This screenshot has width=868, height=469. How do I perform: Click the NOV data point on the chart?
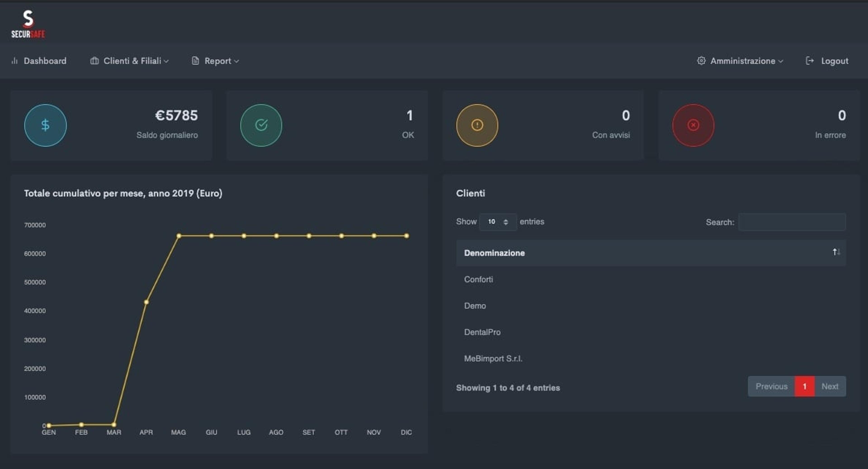coord(374,236)
